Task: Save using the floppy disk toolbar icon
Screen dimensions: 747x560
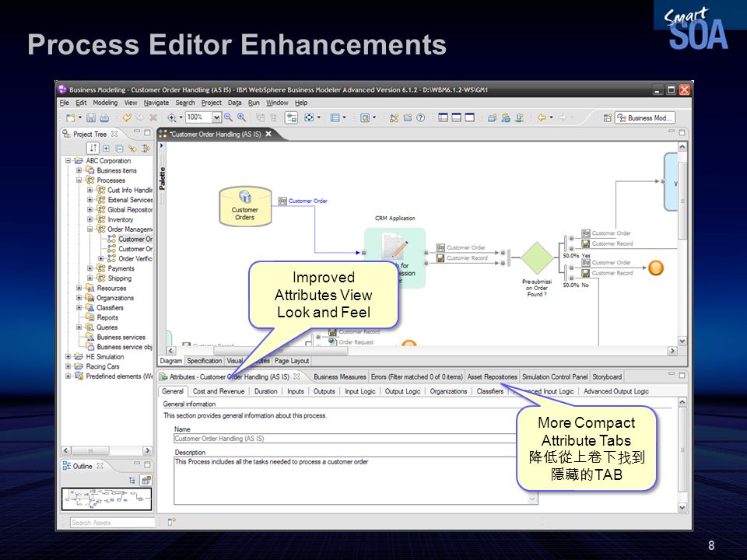Action: pos(91,117)
